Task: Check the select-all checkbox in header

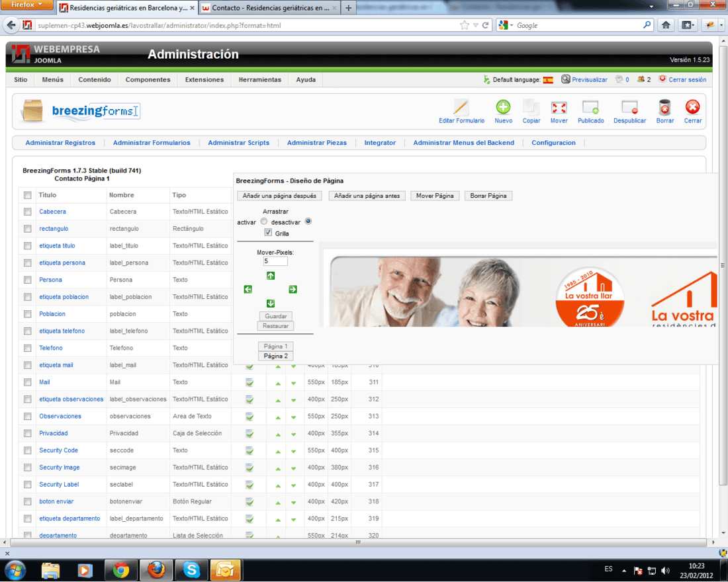Action: point(27,195)
